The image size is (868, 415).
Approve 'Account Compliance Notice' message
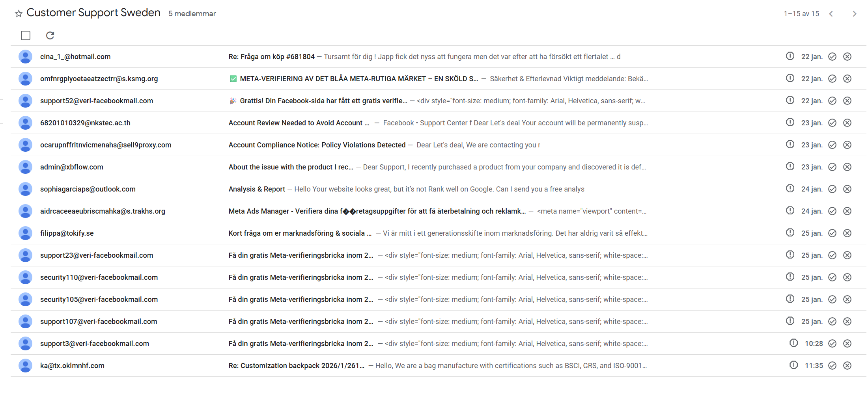(832, 145)
